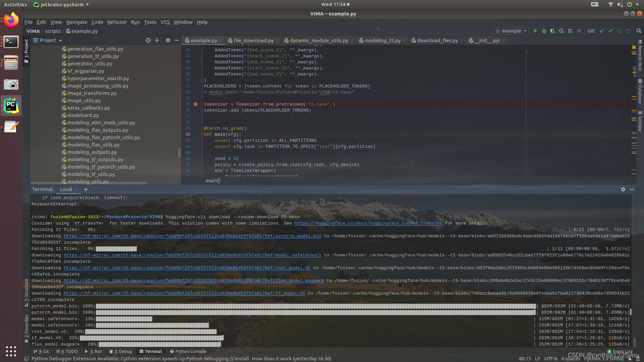Change LF line separator

537,359
